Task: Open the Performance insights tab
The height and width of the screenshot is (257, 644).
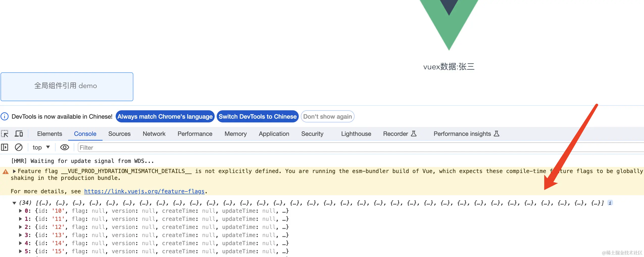Action: [462, 134]
